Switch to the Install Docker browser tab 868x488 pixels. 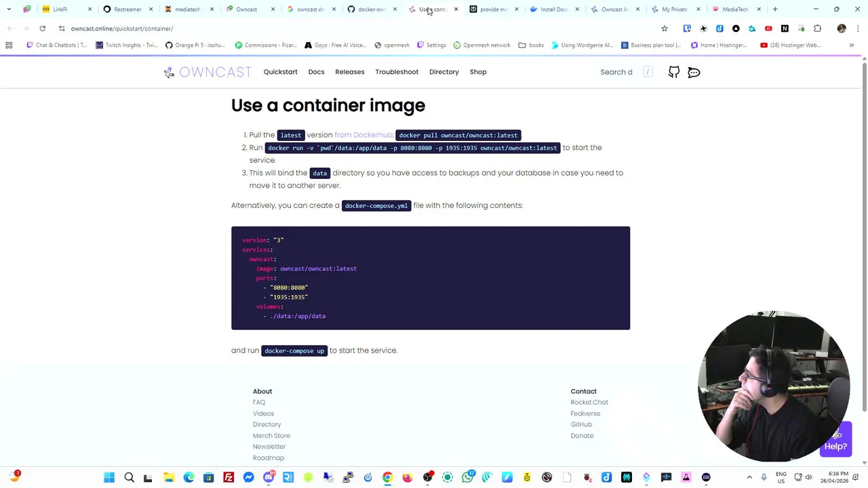tap(553, 9)
